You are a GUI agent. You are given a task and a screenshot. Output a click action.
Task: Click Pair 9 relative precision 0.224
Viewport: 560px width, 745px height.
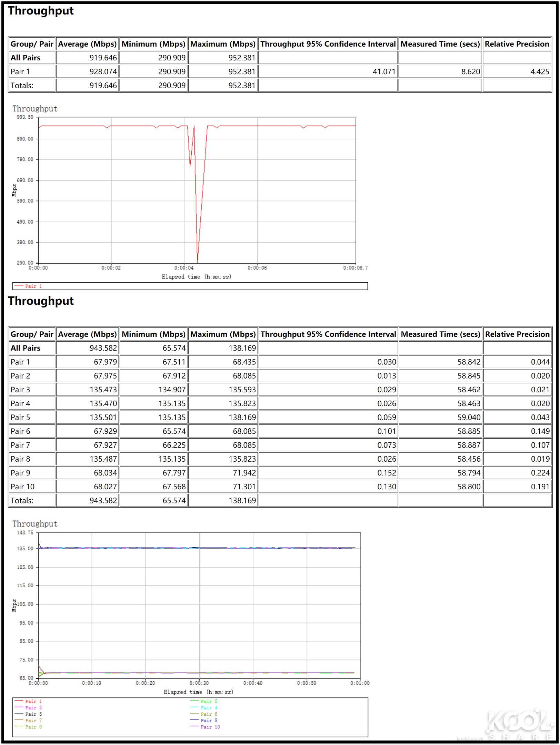[x=540, y=473]
